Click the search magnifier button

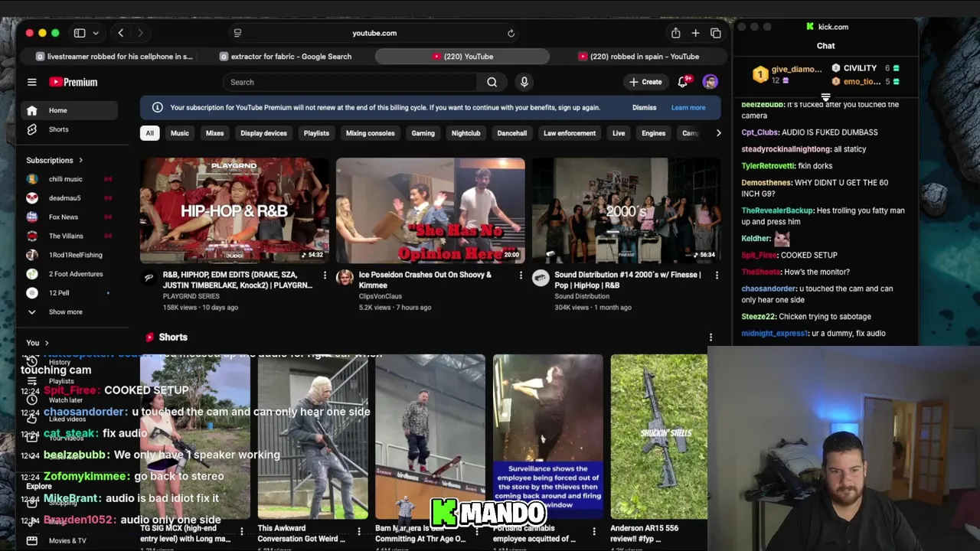492,82
